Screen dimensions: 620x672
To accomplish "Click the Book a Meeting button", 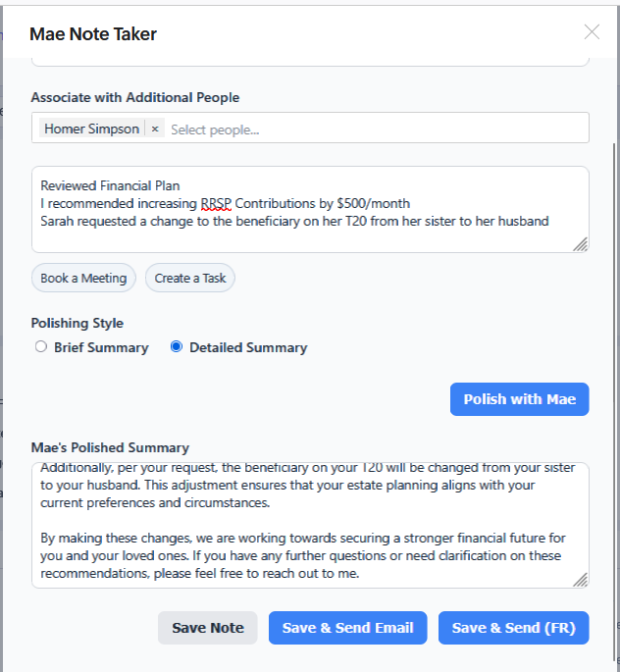I will click(83, 278).
